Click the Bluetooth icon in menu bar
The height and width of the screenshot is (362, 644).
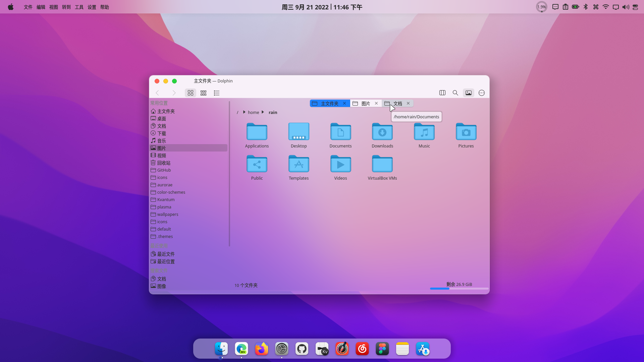pos(586,7)
